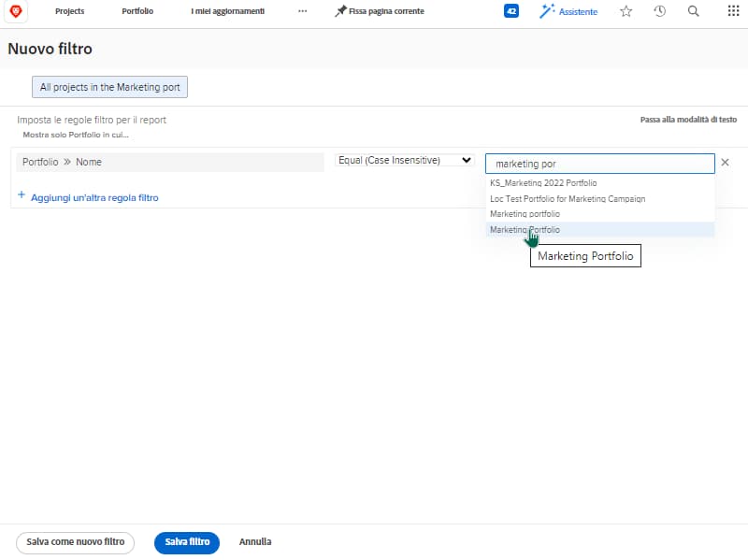Click Salva filtro to save the filter

tap(186, 542)
